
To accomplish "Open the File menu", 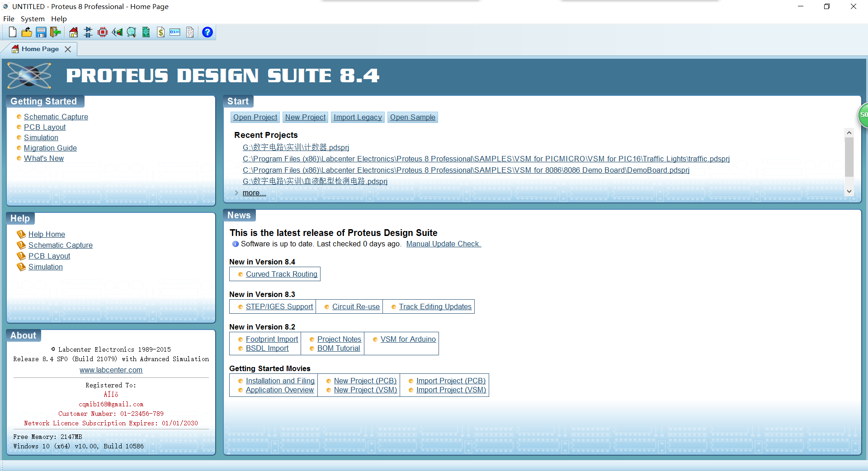I will tap(9, 19).
